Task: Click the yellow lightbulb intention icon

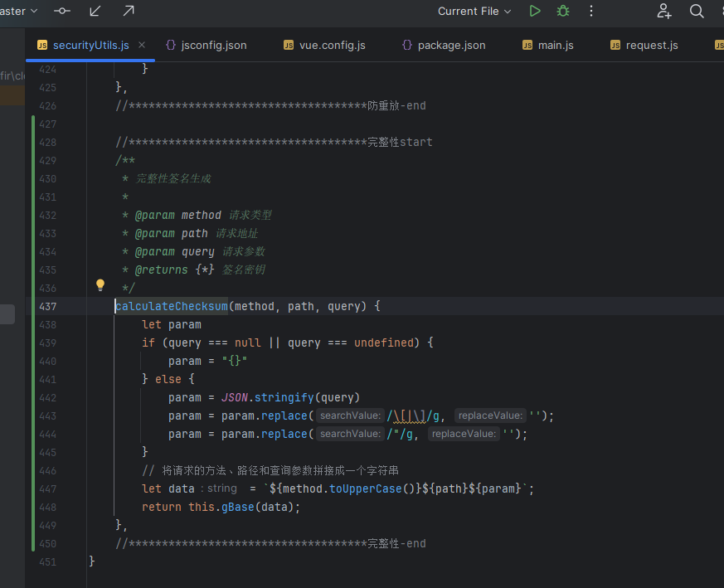Action: [x=100, y=285]
